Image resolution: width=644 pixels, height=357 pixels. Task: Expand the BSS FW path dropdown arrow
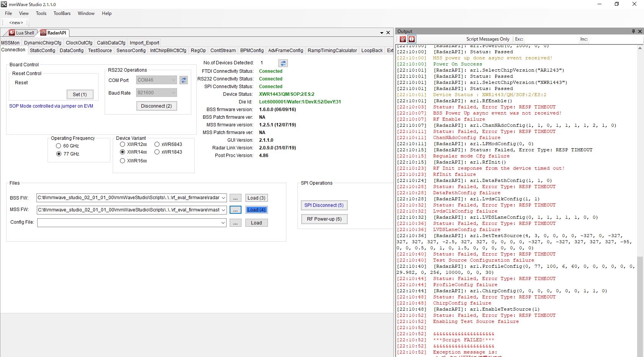point(223,198)
